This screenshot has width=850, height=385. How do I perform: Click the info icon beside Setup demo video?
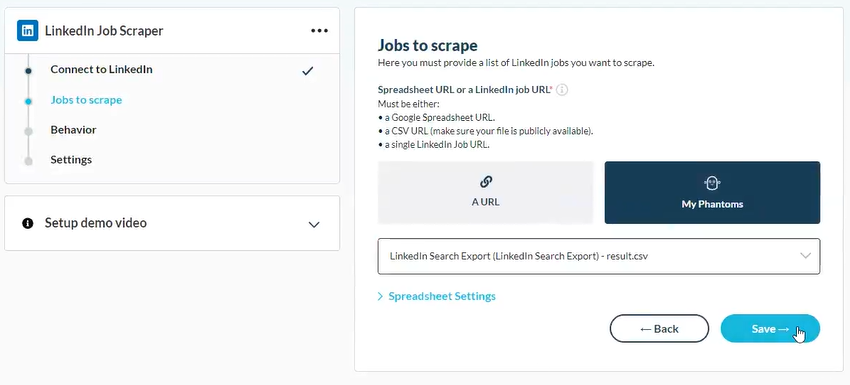coord(28,223)
